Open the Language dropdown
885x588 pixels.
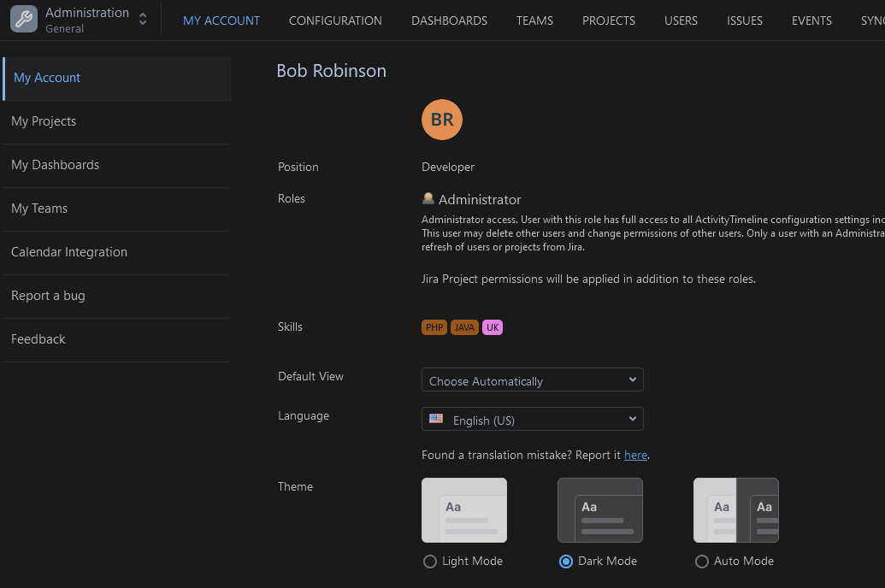click(532, 420)
